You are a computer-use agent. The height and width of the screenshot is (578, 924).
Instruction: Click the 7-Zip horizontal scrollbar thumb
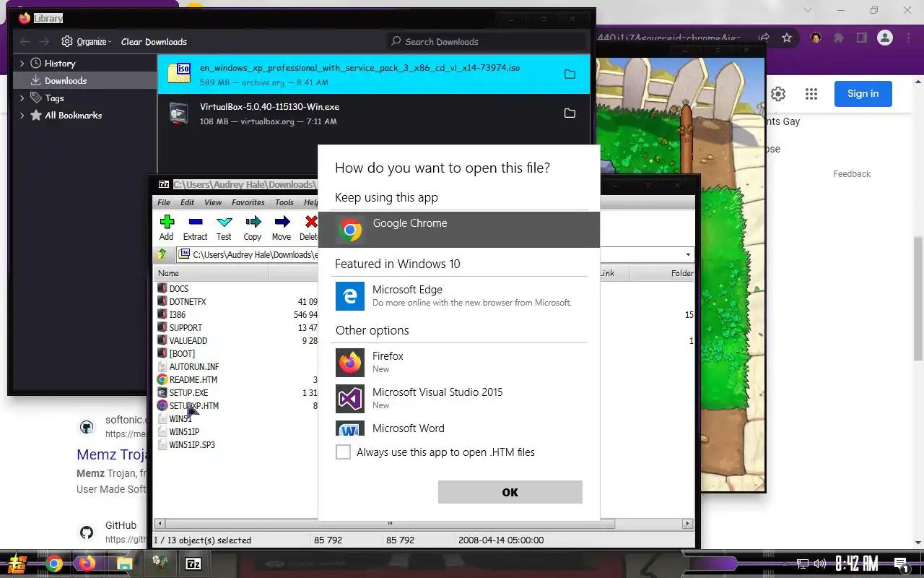pyautogui.click(x=391, y=524)
